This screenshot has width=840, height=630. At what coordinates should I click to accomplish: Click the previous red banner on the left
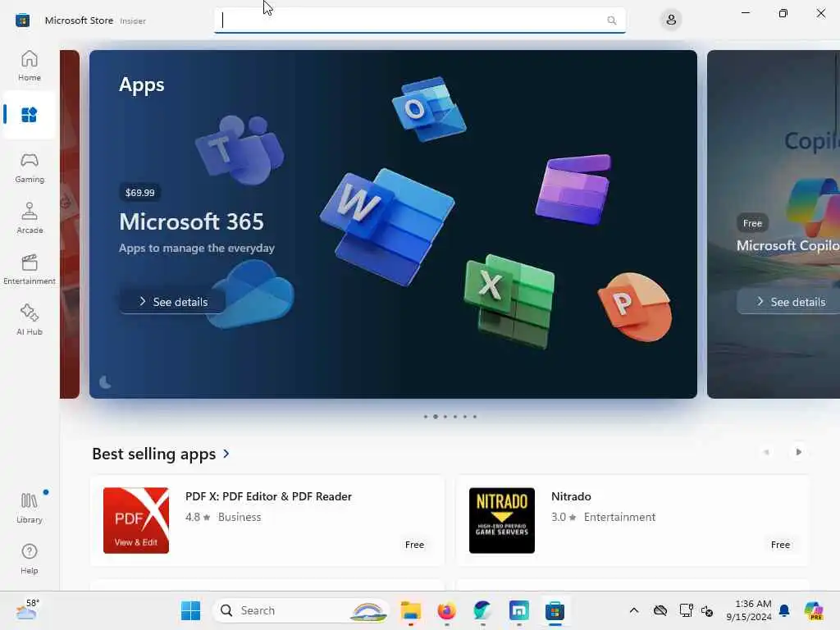coord(70,224)
